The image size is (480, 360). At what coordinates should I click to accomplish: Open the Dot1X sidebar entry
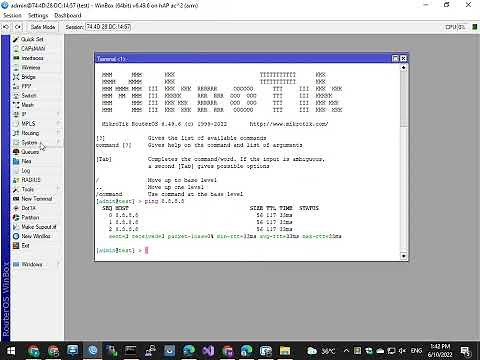pyautogui.click(x=28, y=208)
